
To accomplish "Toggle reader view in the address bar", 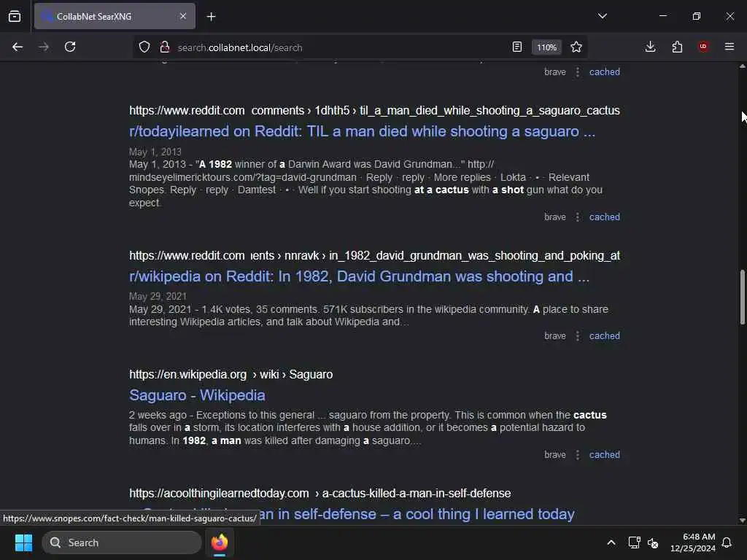I will coord(517,47).
